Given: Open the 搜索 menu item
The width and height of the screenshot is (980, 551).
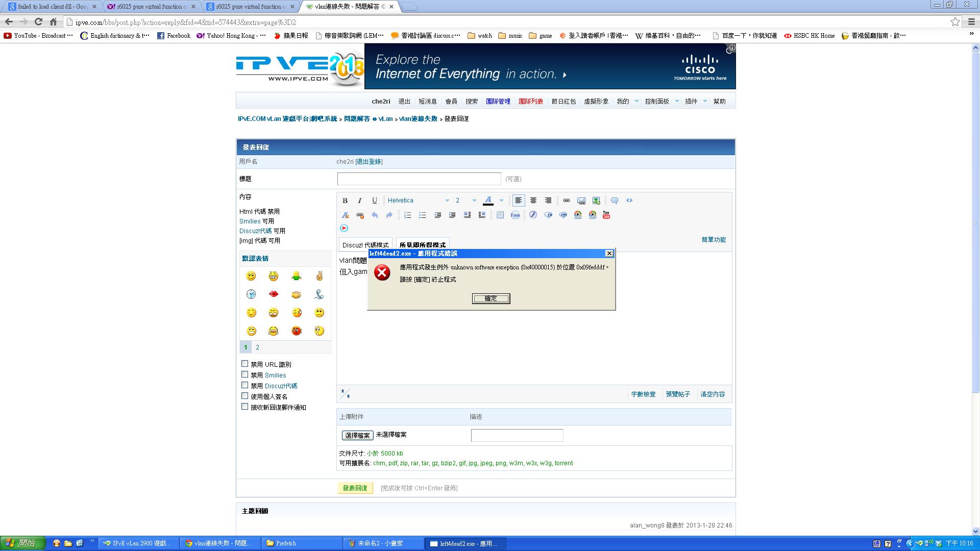Looking at the screenshot, I should point(472,102).
